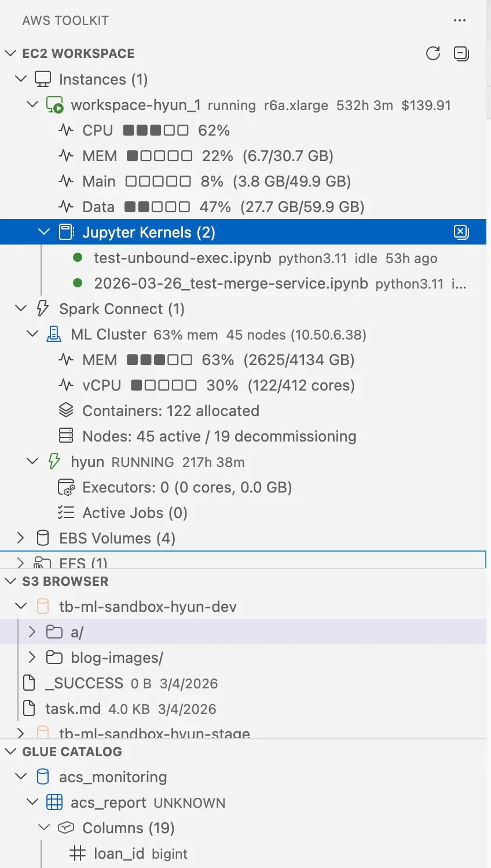Refresh the EC2 Workspace view

point(433,53)
